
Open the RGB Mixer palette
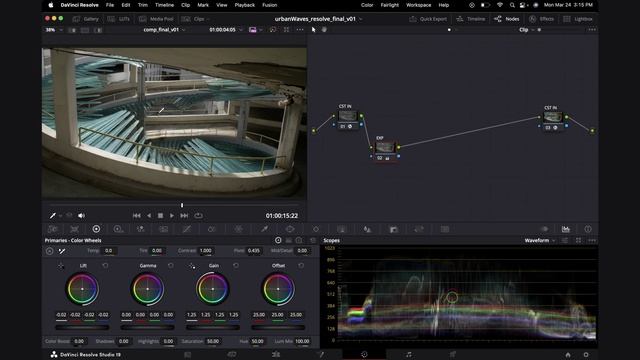pos(141,229)
